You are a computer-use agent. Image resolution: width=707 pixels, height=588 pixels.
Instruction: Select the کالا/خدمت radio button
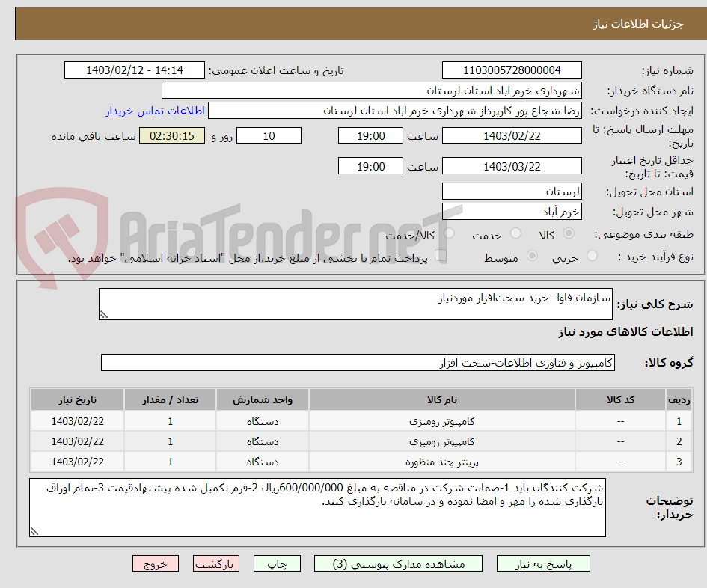coord(449,233)
